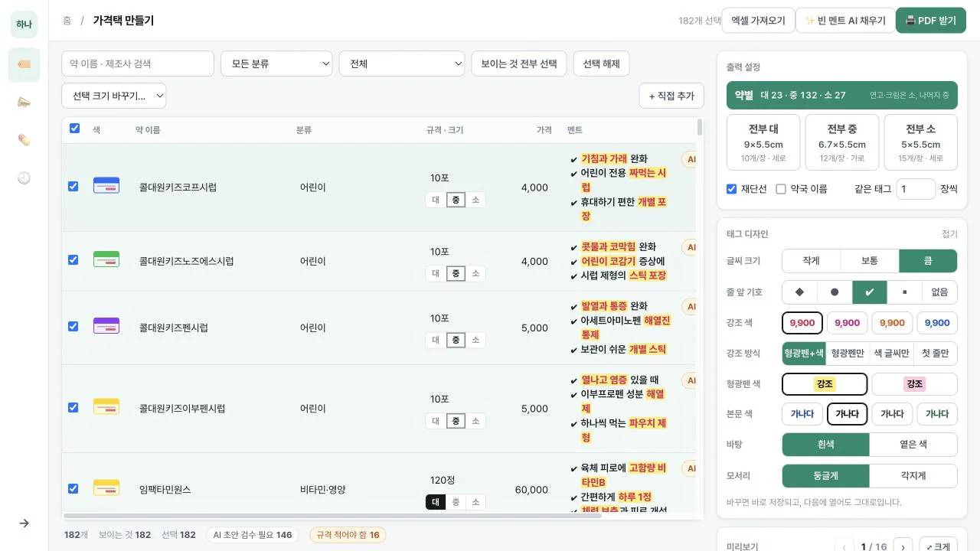Uncheck the 콜대원키즈노즈에스시럽 row checkbox
Image resolution: width=980 pixels, height=551 pixels.
point(73,260)
